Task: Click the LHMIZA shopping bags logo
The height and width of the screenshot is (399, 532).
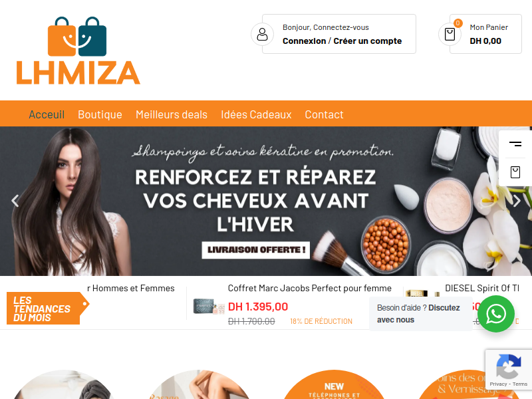Action: coord(78,51)
